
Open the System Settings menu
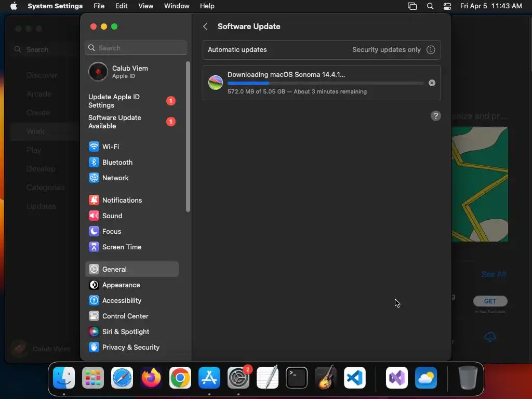point(55,6)
